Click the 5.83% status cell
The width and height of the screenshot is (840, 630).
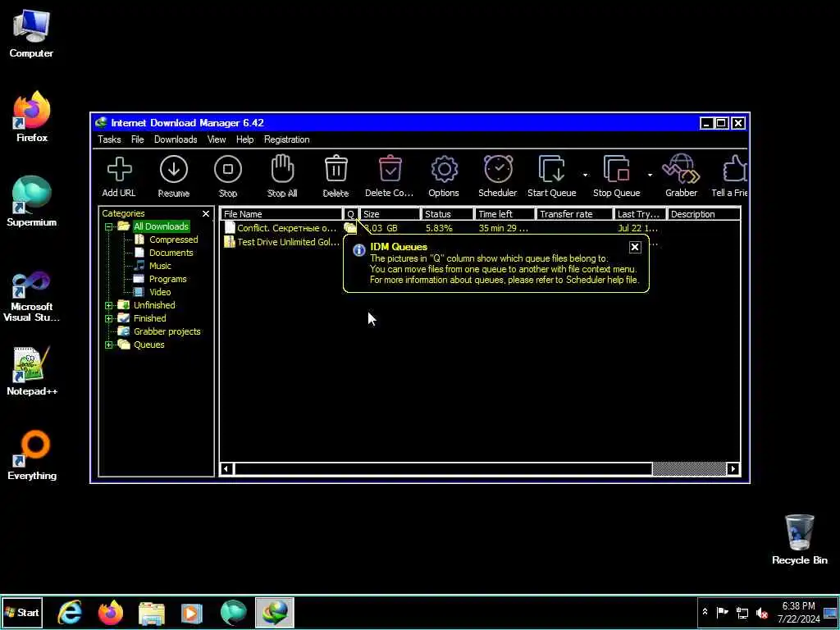(x=440, y=228)
